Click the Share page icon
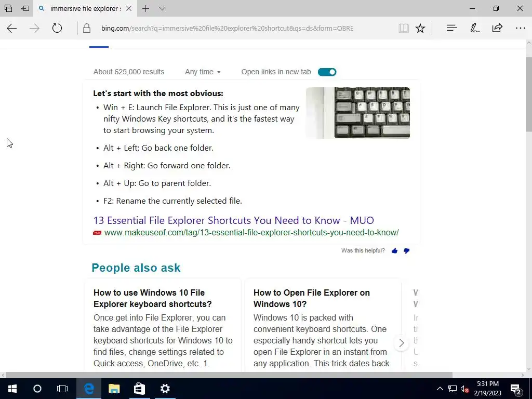 (497, 28)
